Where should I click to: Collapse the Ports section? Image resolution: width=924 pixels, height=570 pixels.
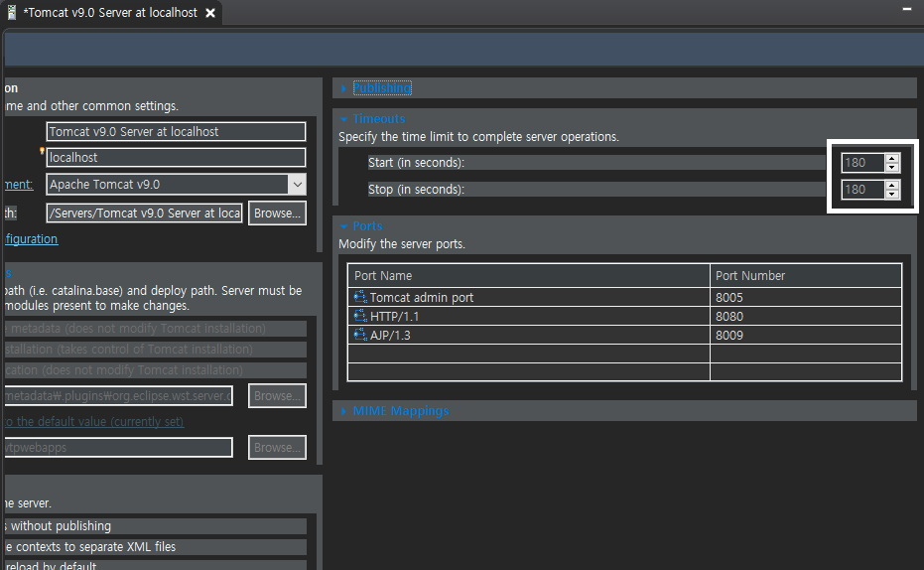[343, 226]
